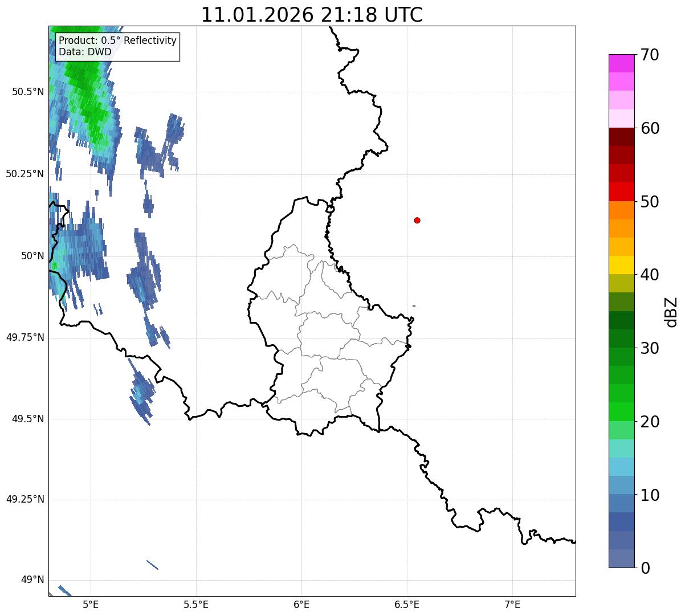This screenshot has height=616, width=685.
Task: Click the 50 dBZ colorbar tick label
Action: point(650,202)
